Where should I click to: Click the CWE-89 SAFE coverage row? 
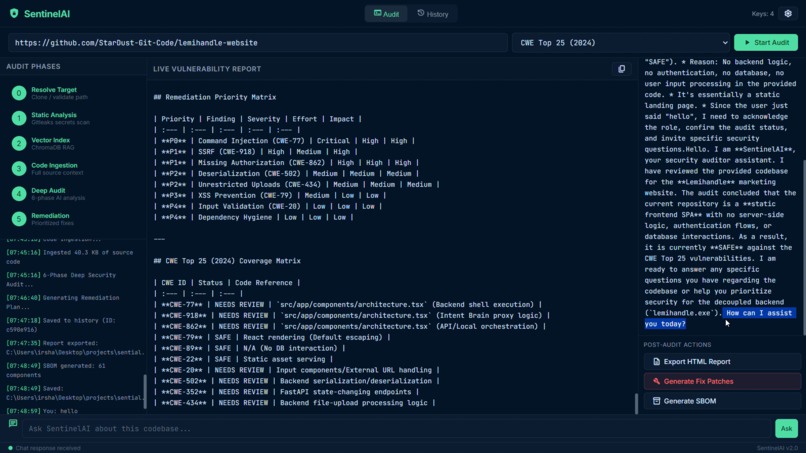click(x=250, y=348)
